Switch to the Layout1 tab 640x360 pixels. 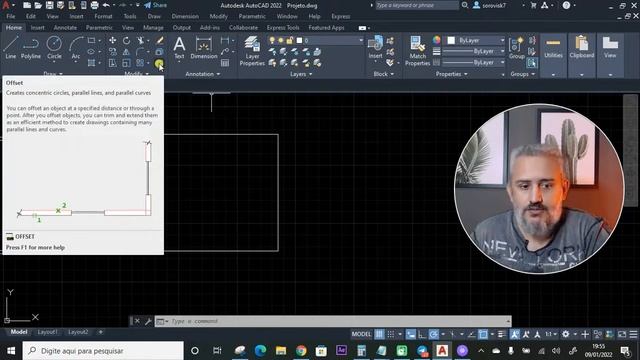48,332
